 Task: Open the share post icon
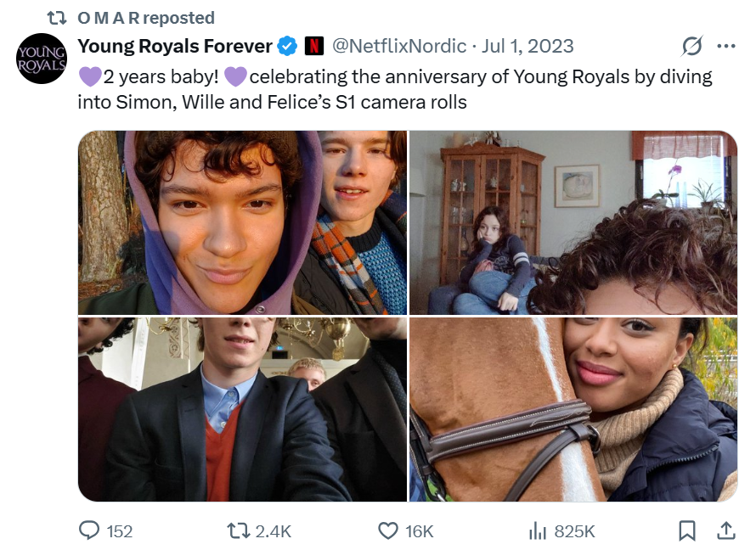click(x=726, y=530)
